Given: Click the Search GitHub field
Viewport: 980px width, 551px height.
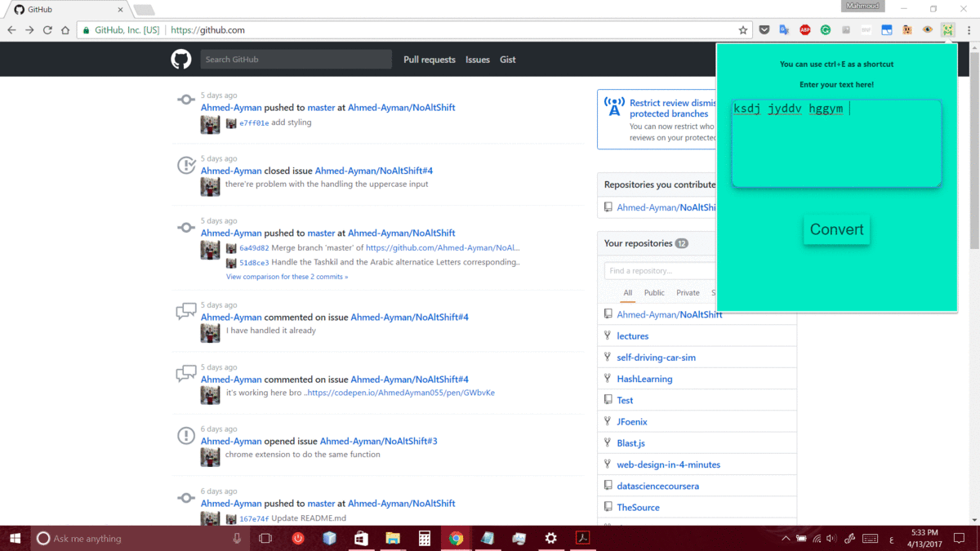Looking at the screenshot, I should [296, 60].
